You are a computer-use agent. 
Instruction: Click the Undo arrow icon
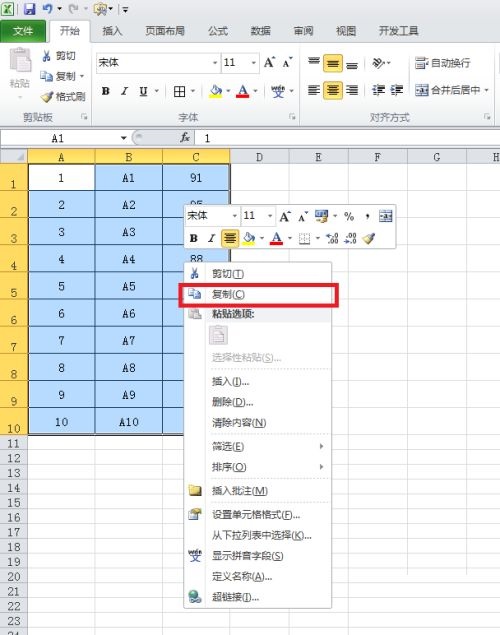point(47,8)
